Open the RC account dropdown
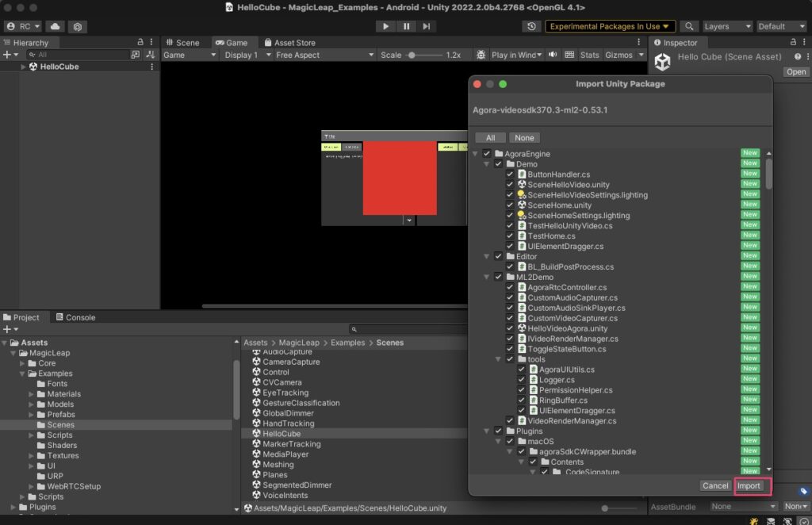 [23, 26]
